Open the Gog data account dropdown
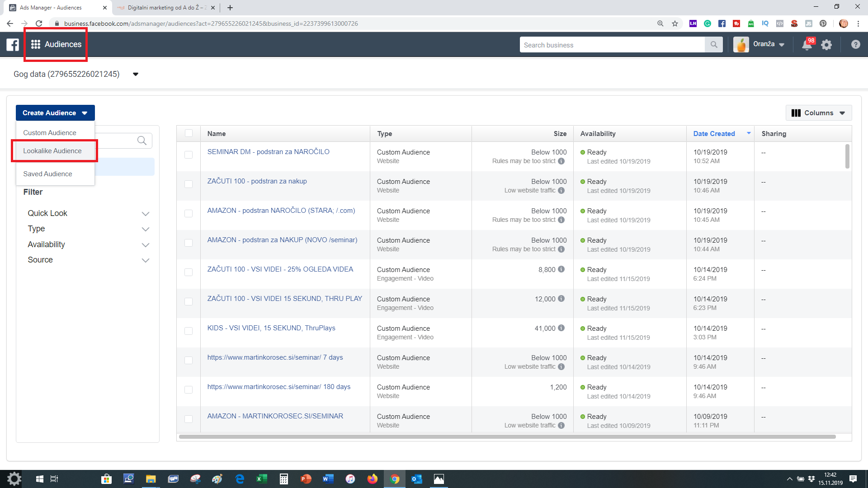Viewport: 868px width, 488px height. [135, 75]
